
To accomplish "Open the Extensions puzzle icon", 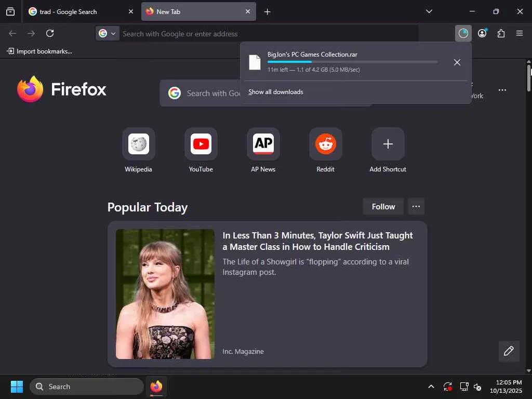I will coord(501,33).
